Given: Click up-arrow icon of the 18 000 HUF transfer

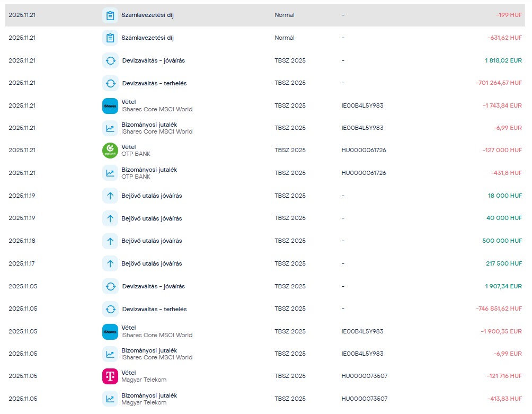Looking at the screenshot, I should tap(110, 196).
